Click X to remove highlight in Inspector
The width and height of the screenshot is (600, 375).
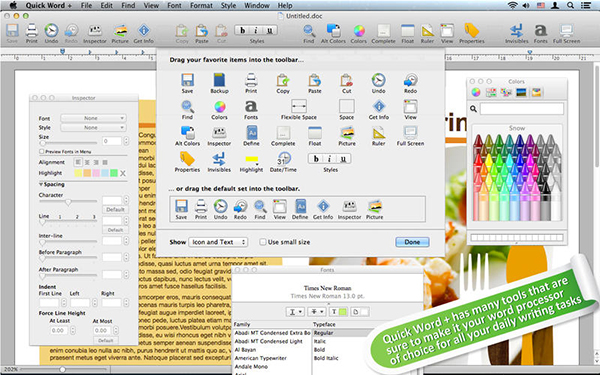tap(123, 173)
